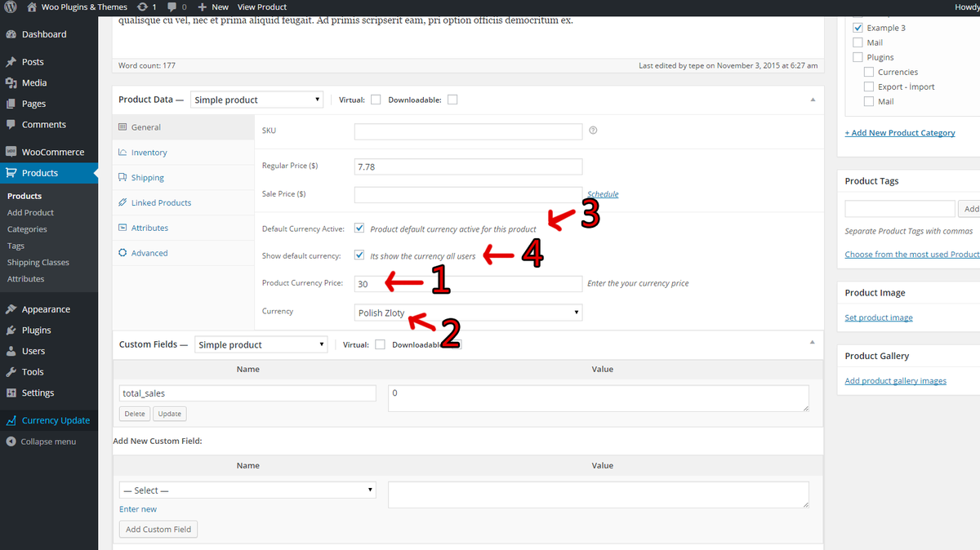Open Add Product in Products submenu
The width and height of the screenshot is (980, 550).
(30, 212)
